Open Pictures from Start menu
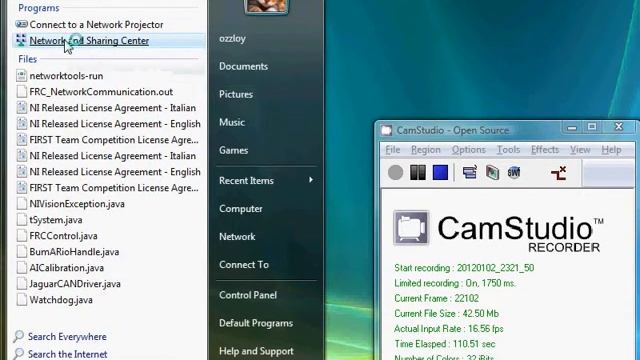The height and width of the screenshot is (360, 640). pos(236,94)
